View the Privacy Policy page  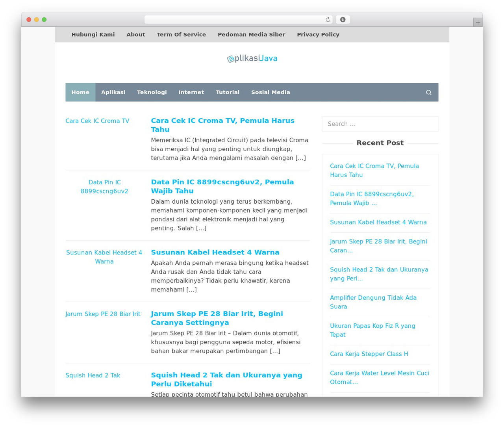click(x=318, y=35)
